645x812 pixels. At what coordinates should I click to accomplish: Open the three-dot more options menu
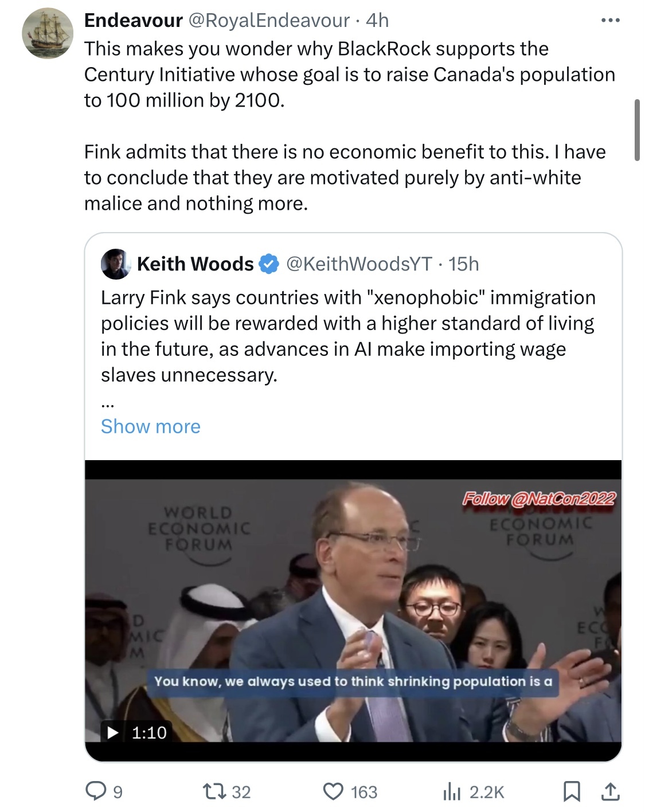[610, 21]
